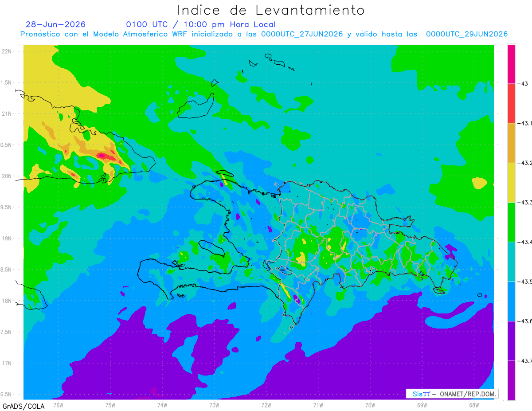This screenshot has width=532, height=411.
Task: Click the "19N" latitude label
Action: point(7,238)
